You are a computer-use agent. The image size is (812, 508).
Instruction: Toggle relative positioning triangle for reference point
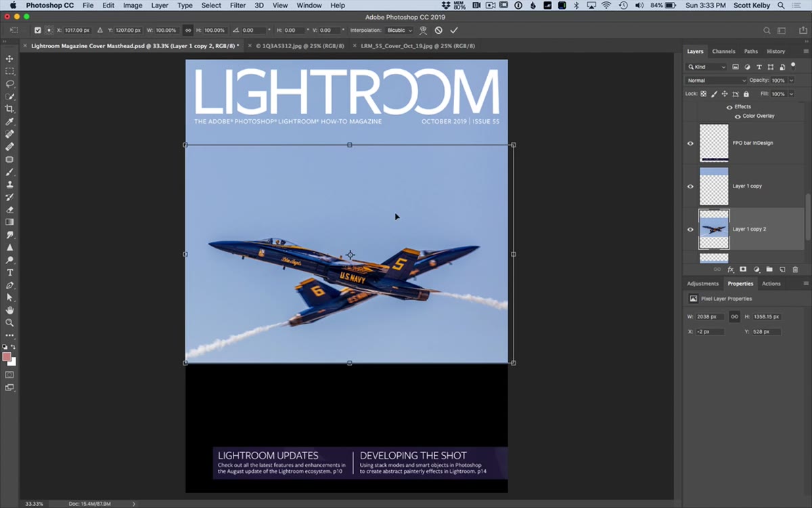coord(100,30)
